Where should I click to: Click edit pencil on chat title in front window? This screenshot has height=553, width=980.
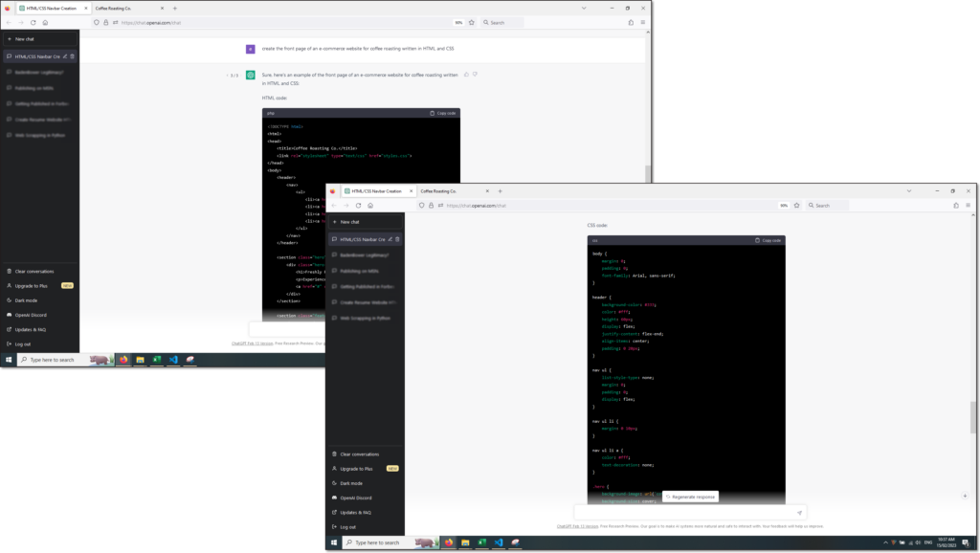[390, 239]
